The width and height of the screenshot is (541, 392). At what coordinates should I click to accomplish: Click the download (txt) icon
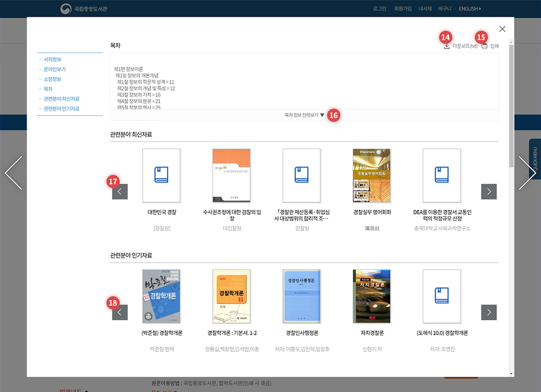coord(447,46)
